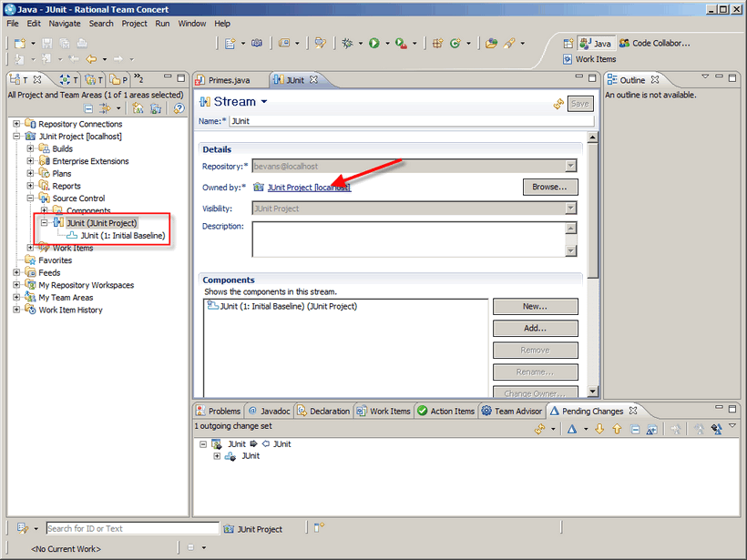Image resolution: width=747 pixels, height=560 pixels.
Task: Open the Java perspective
Action: (596, 43)
